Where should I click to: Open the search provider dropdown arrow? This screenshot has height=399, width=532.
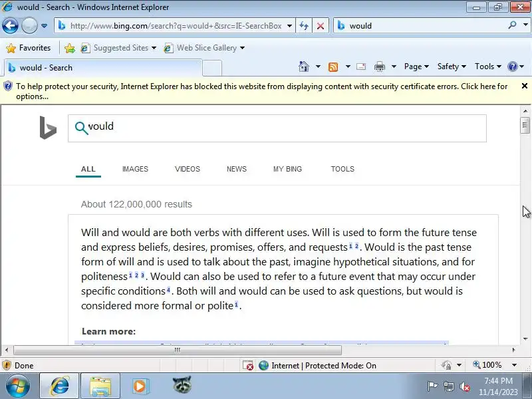pos(525,25)
